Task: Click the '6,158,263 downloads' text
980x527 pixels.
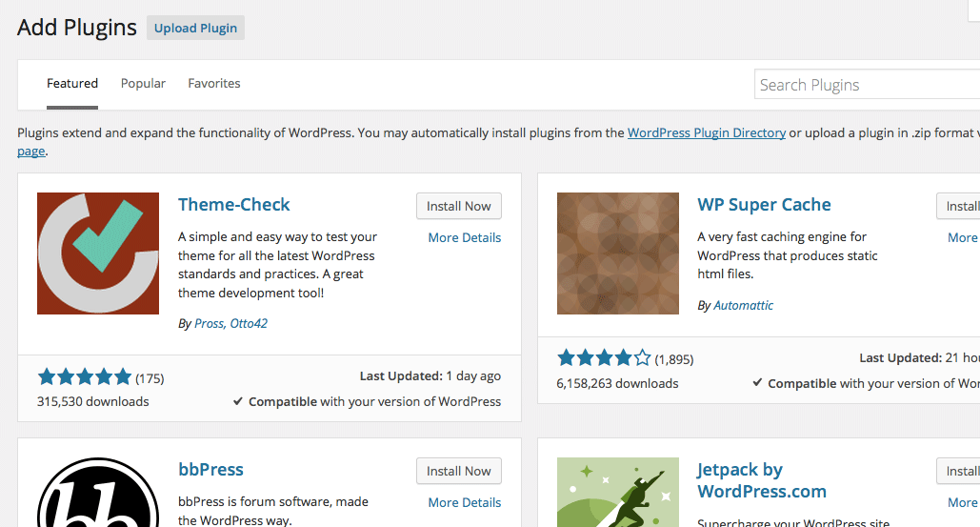Action: coord(617,383)
